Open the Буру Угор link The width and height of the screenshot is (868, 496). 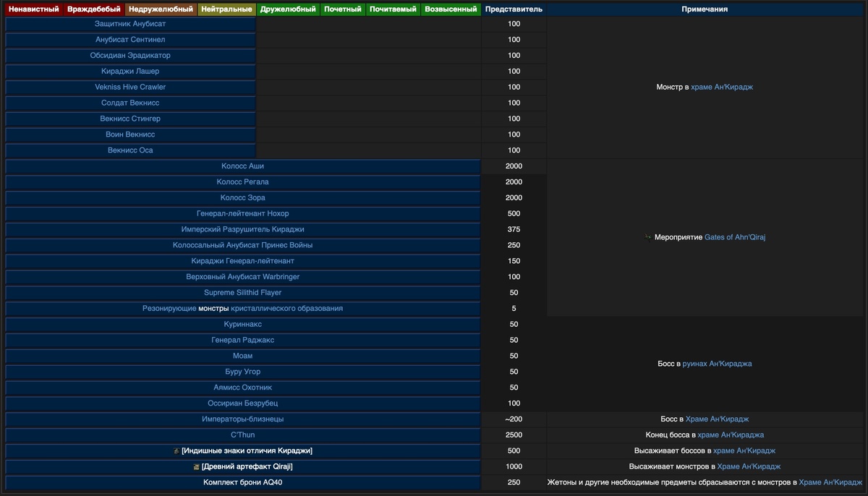[x=242, y=372]
